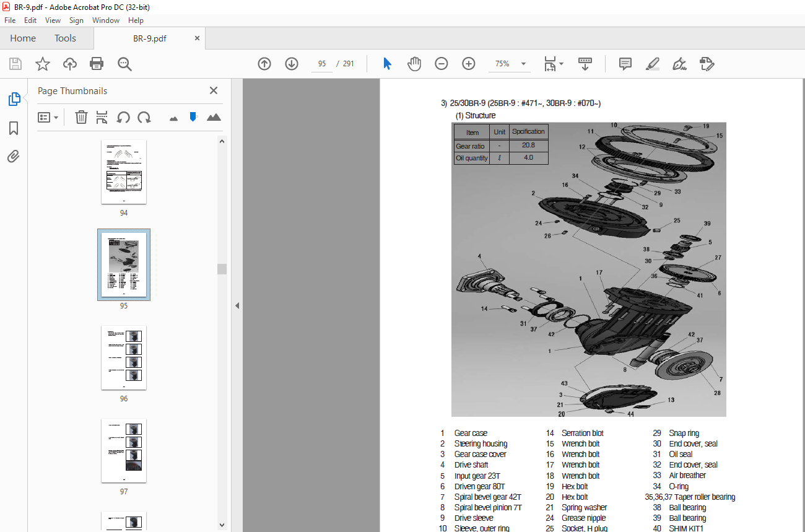Viewport: 805px width, 532px height.
Task: Click the 'Air breather' parts list entry
Action: click(687, 476)
